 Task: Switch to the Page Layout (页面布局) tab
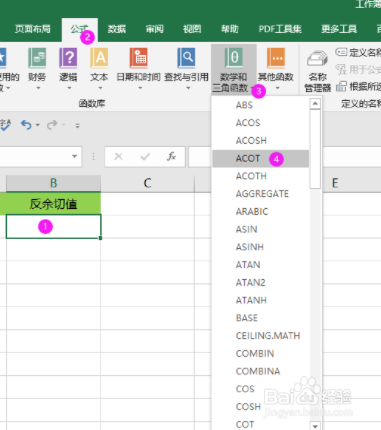(33, 29)
